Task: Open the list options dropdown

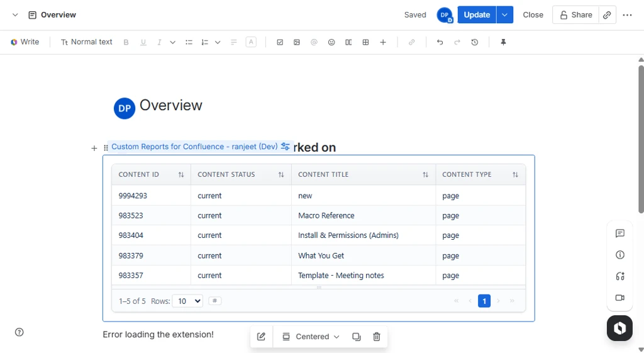Action: coord(218,42)
